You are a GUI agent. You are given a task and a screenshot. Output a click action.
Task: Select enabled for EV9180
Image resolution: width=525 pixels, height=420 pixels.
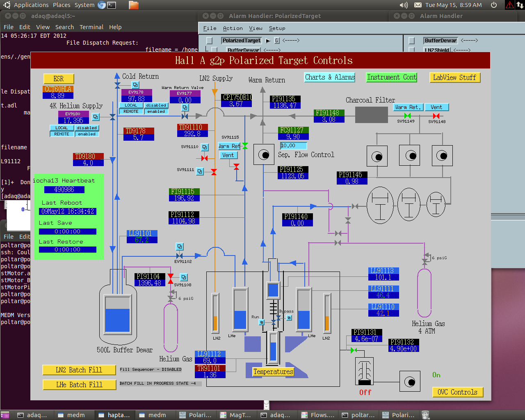[87, 134]
